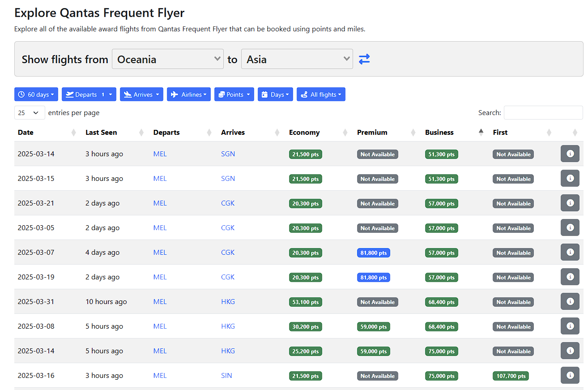Sort table by First column
This screenshot has width=588, height=390.
pyautogui.click(x=523, y=132)
